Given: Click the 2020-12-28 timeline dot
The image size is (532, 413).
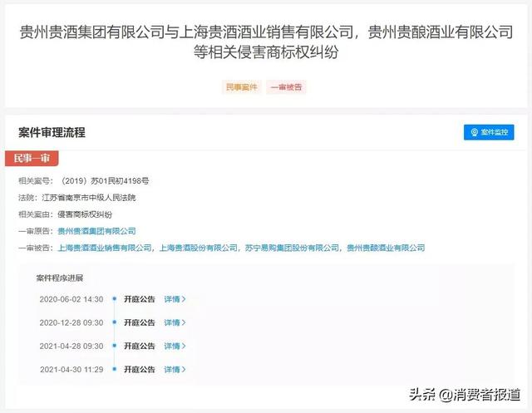Looking at the screenshot, I should [x=115, y=322].
